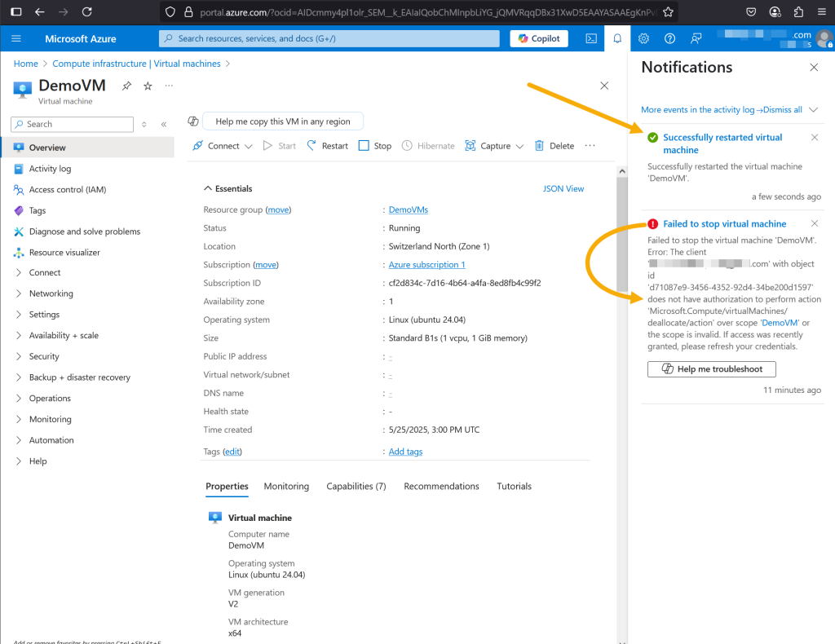Dismiss the failed to stop notification
The height and width of the screenshot is (644, 835).
[815, 223]
